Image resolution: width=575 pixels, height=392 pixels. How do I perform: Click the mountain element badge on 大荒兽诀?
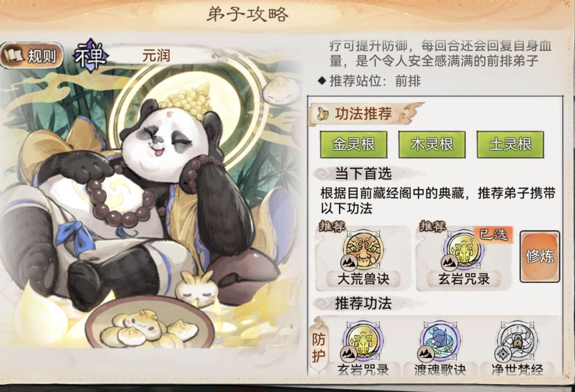348,263
